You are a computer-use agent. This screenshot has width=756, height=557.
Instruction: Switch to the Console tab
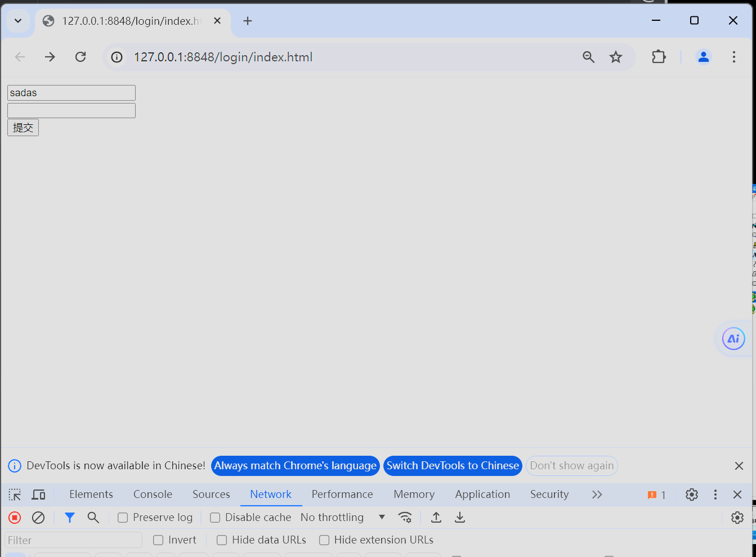point(153,495)
